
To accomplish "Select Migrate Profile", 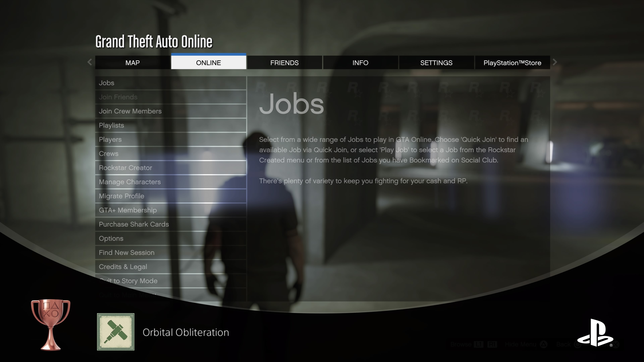I will 171,196.
